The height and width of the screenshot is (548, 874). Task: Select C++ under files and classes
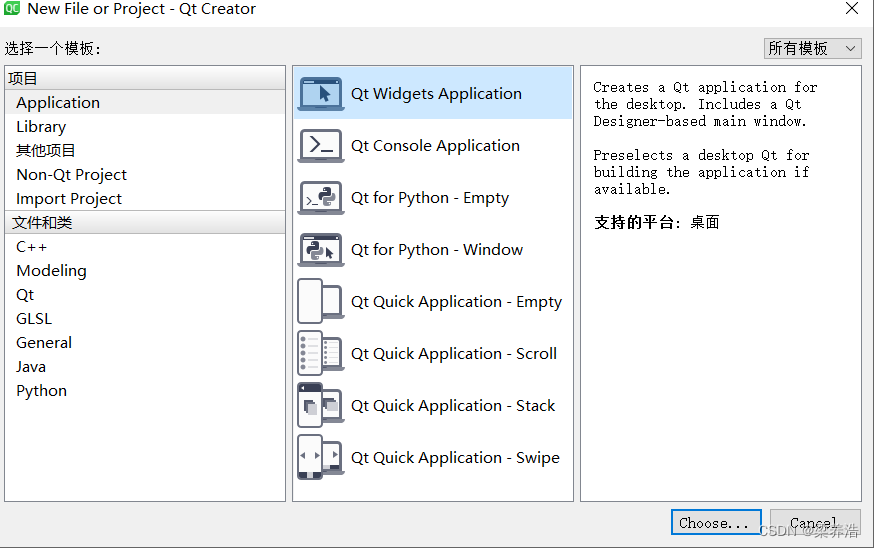coord(32,247)
